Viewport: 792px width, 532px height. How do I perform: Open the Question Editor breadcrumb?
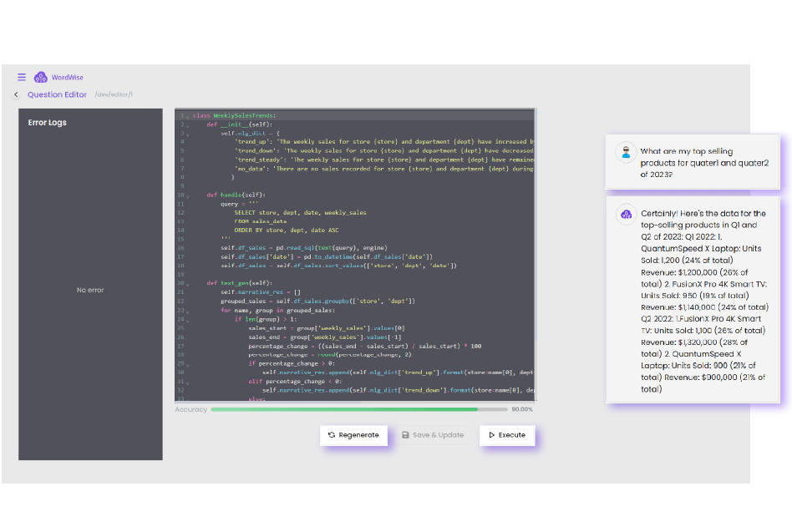tap(57, 95)
